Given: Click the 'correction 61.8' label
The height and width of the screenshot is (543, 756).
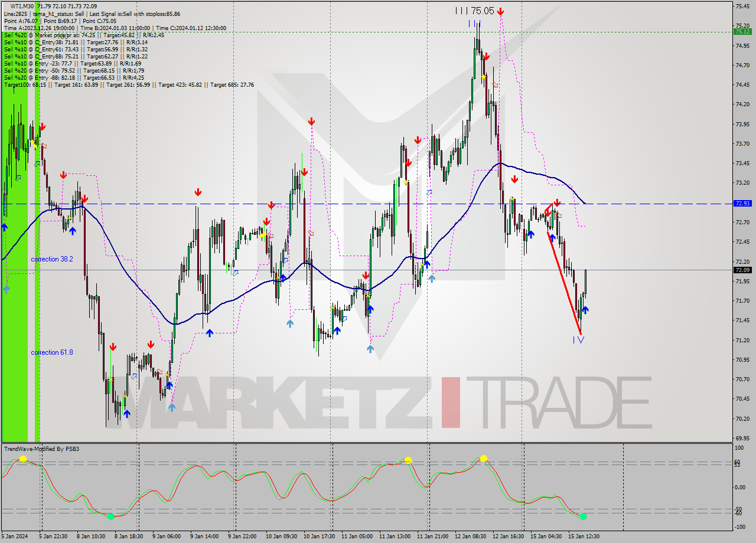Looking at the screenshot, I should (52, 352).
